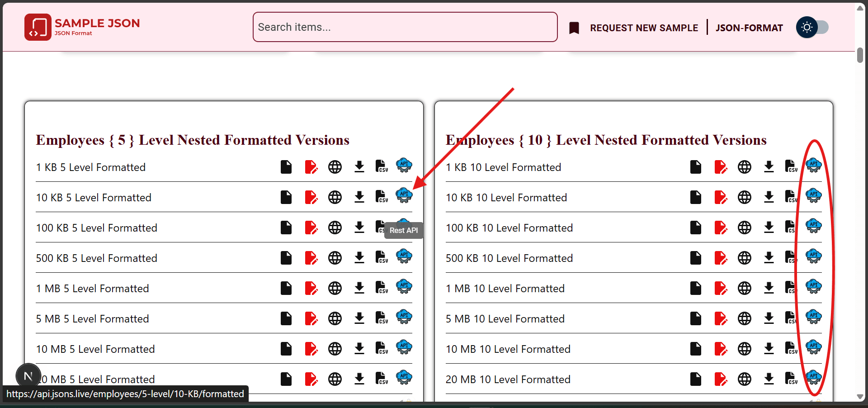
Task: Open the JSON-FORMAT link
Action: 749,28
